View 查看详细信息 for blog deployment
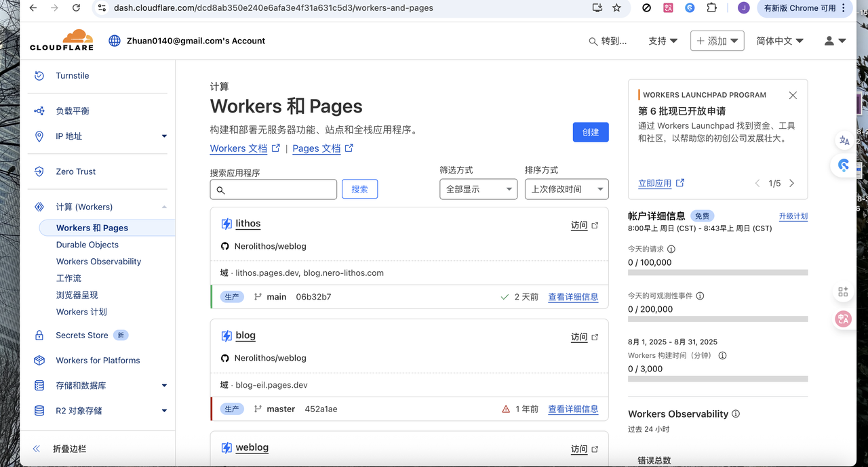Image resolution: width=868 pixels, height=467 pixels. 573,409
